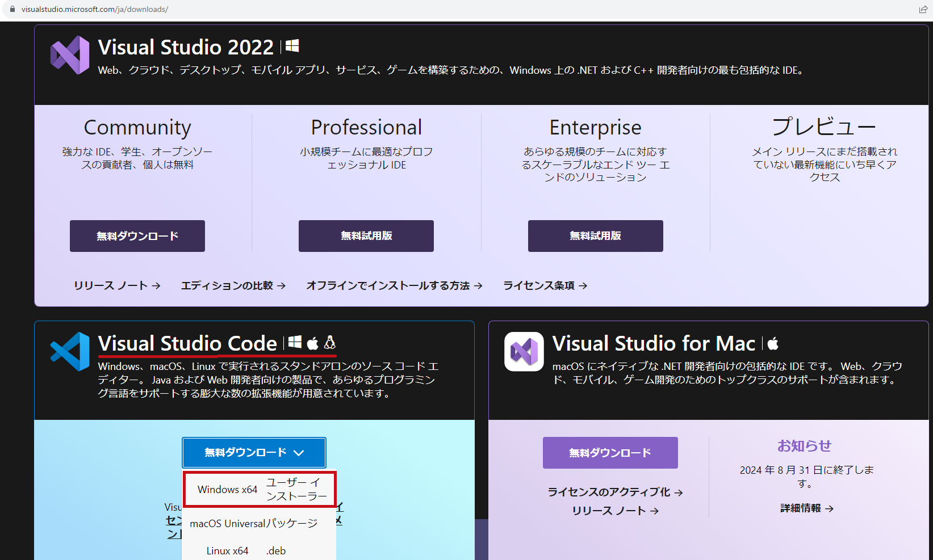933x560 pixels.
Task: Open the エディションの比較 link
Action: pos(233,285)
